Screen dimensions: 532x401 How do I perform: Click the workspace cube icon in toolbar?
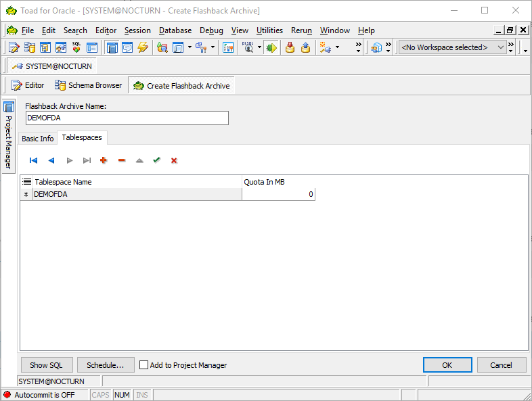376,47
